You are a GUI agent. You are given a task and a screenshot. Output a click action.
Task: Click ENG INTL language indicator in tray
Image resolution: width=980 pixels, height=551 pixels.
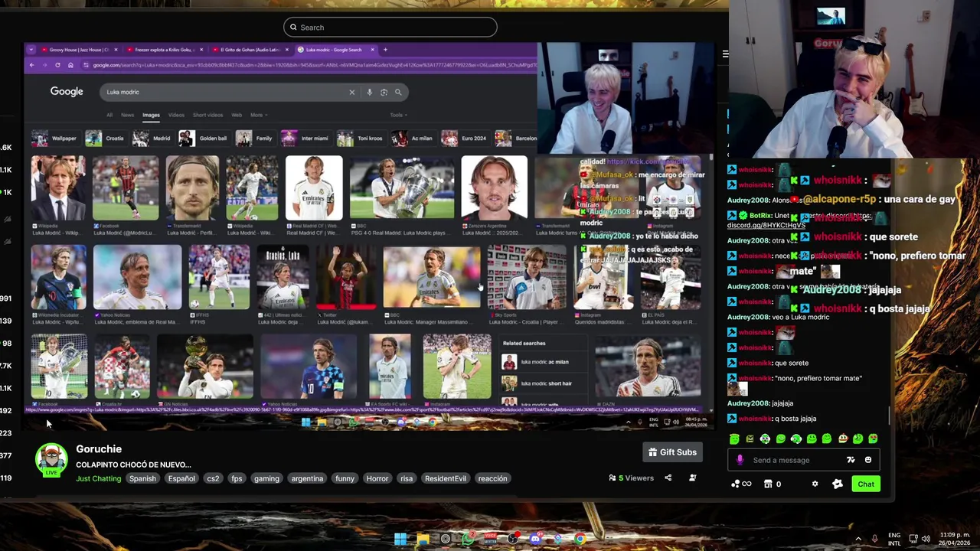(894, 539)
